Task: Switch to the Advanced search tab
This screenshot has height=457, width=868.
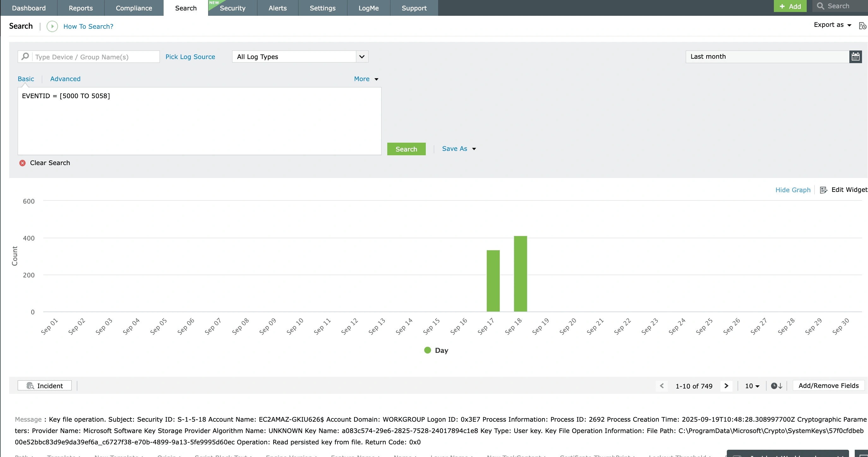Action: pos(65,79)
